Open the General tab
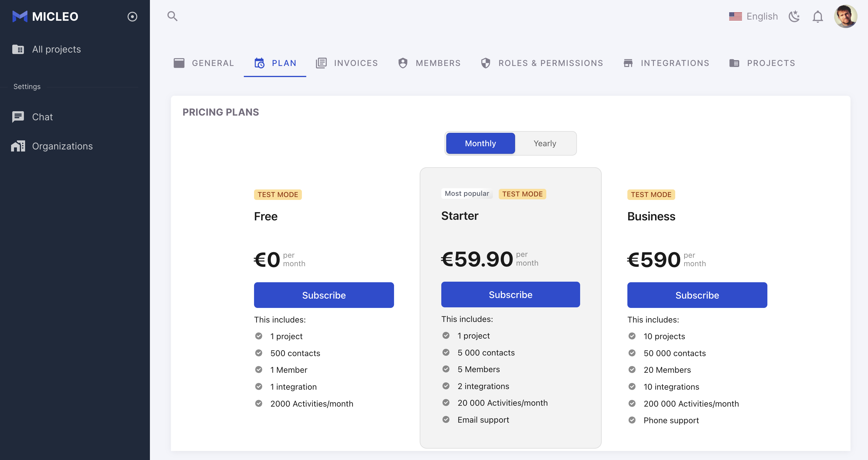Viewport: 868px width, 460px height. (x=204, y=63)
